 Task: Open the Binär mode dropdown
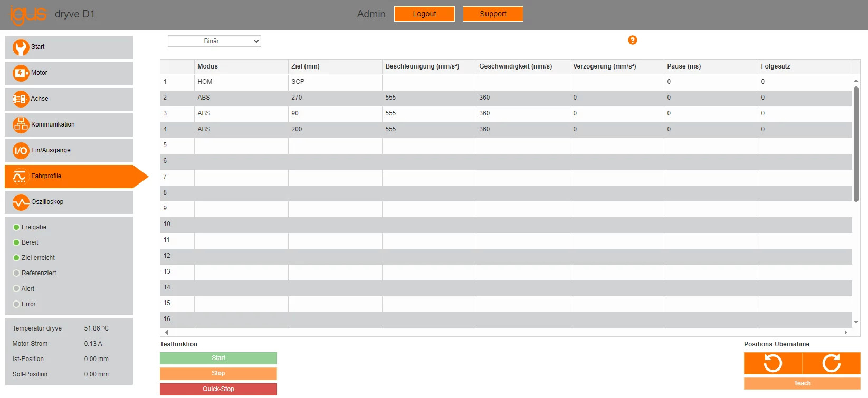coord(214,41)
